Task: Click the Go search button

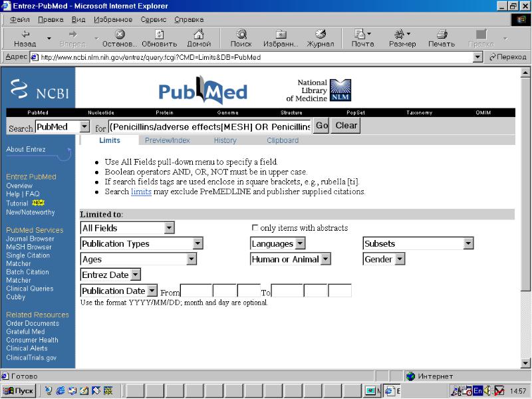Action: click(x=321, y=126)
